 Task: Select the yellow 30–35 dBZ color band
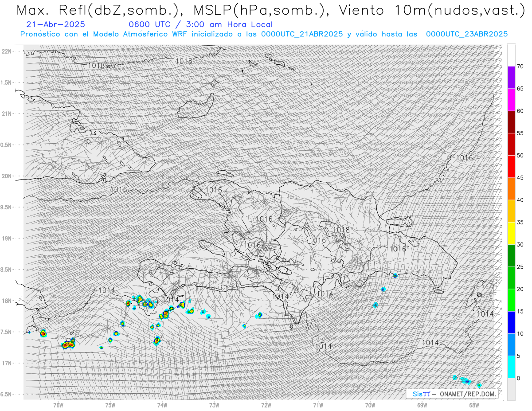511,233
